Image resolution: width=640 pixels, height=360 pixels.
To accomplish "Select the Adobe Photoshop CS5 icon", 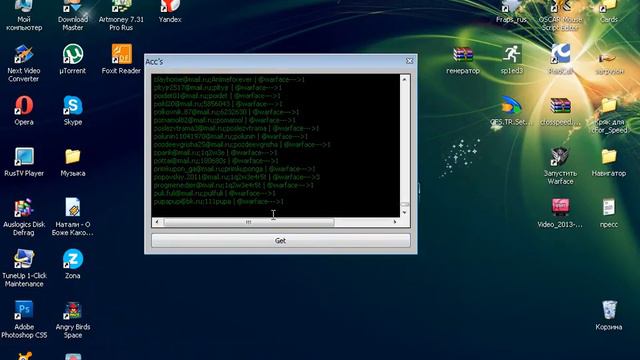I will pyautogui.click(x=24, y=320).
